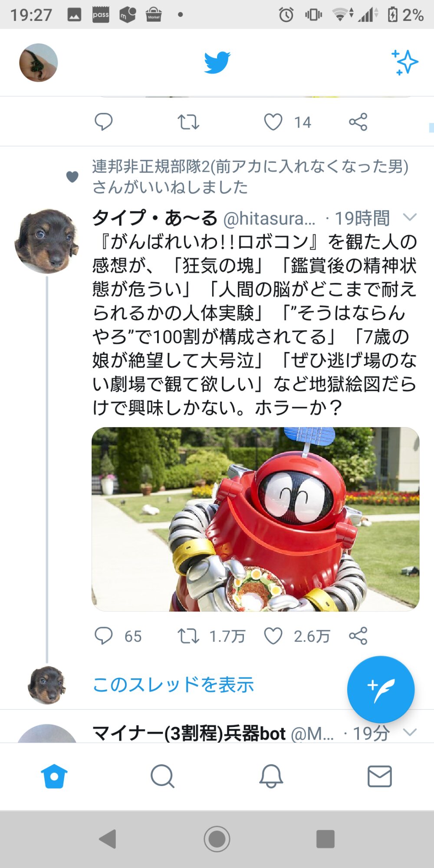Retweet the top tweet with 14 likes

pyautogui.click(x=188, y=122)
